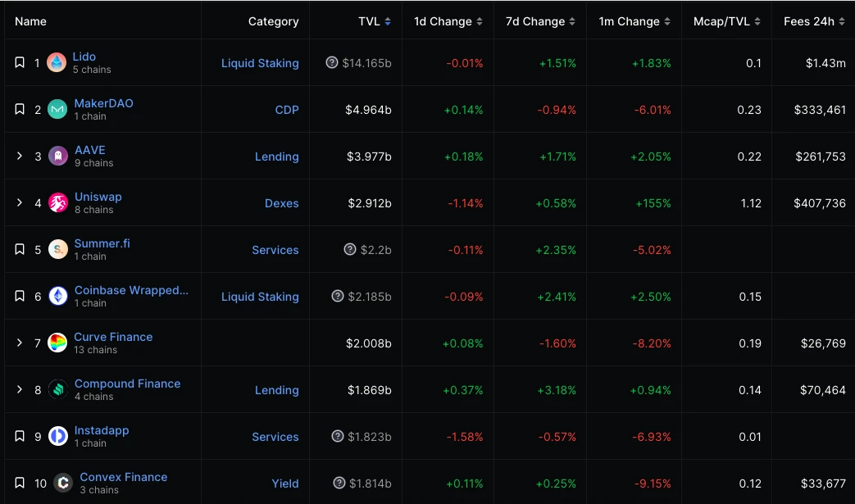
Task: Expand the AAVE row
Action: tap(20, 156)
